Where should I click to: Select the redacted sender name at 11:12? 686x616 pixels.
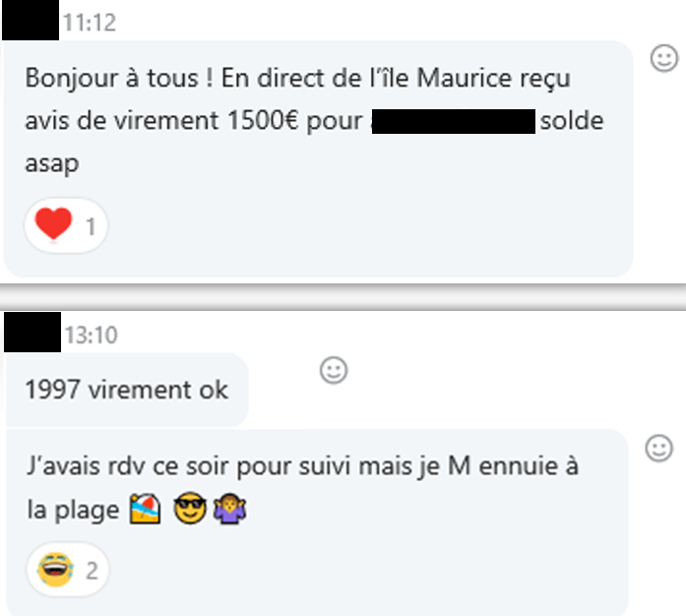coord(31,20)
